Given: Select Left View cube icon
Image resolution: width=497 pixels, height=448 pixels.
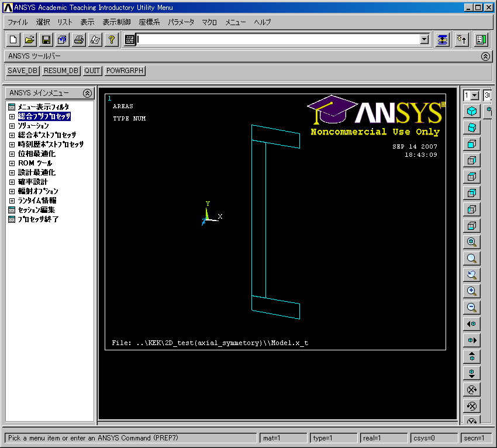Looking at the screenshot, I should click(472, 209).
